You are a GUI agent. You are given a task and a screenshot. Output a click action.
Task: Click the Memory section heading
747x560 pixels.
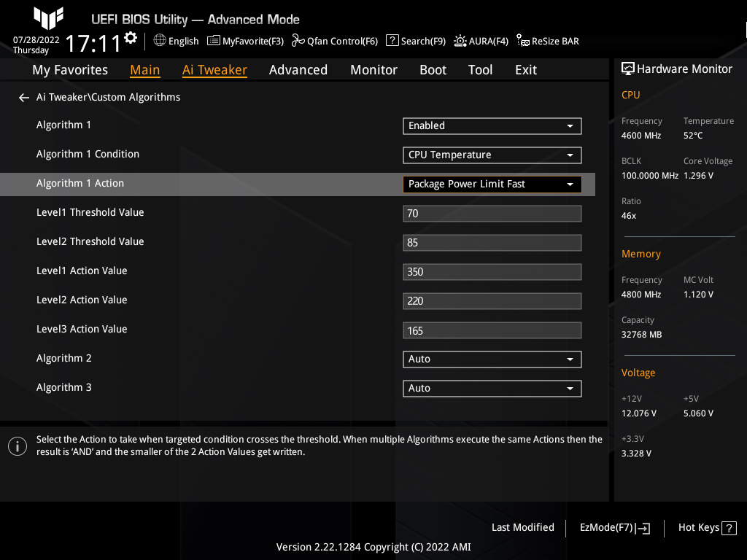640,254
